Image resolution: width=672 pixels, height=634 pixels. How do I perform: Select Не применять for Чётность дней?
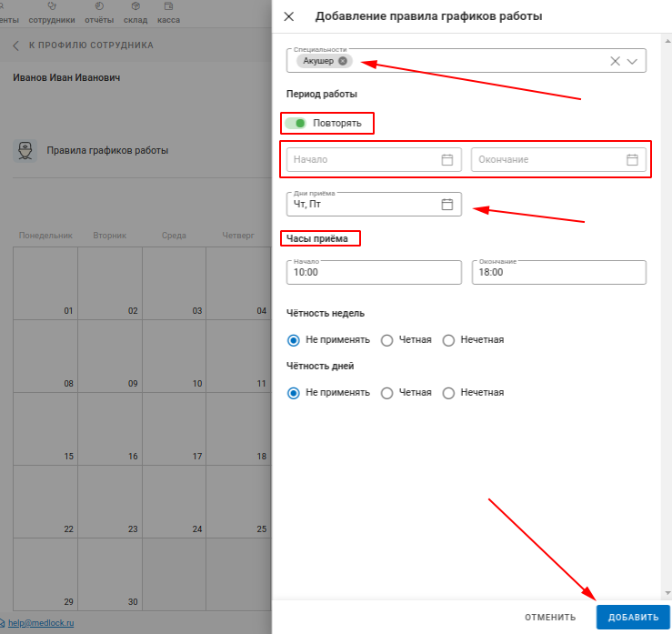[x=294, y=393]
